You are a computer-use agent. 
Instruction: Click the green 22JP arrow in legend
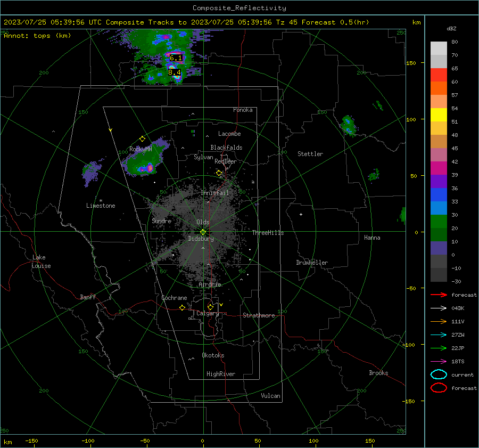pos(439,348)
